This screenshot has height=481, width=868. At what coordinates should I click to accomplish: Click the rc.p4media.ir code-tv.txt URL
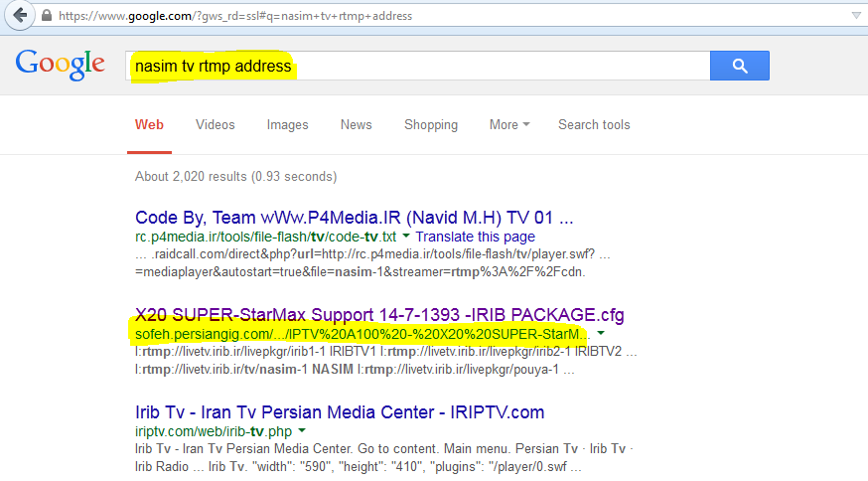tap(266, 238)
